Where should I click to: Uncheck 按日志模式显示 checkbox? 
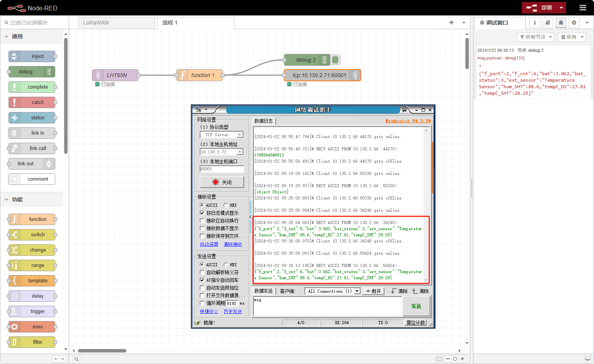[202, 213]
